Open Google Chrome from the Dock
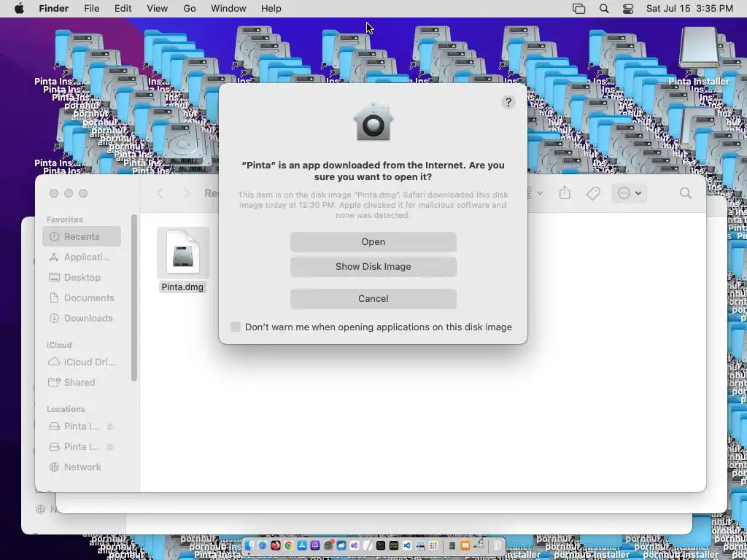747x560 pixels. tap(289, 545)
